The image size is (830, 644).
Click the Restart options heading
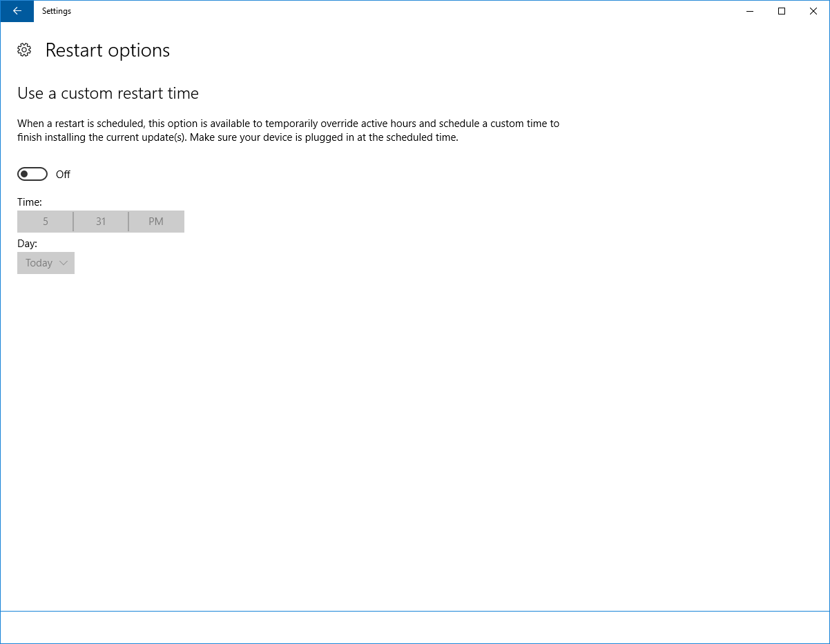click(107, 49)
